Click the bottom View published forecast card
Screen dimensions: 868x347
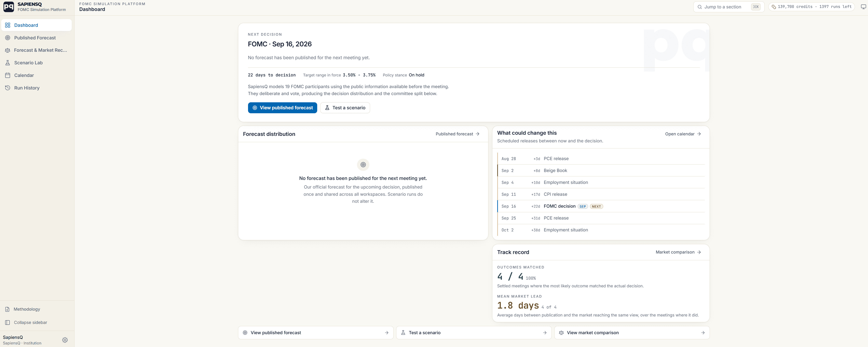tap(316, 333)
